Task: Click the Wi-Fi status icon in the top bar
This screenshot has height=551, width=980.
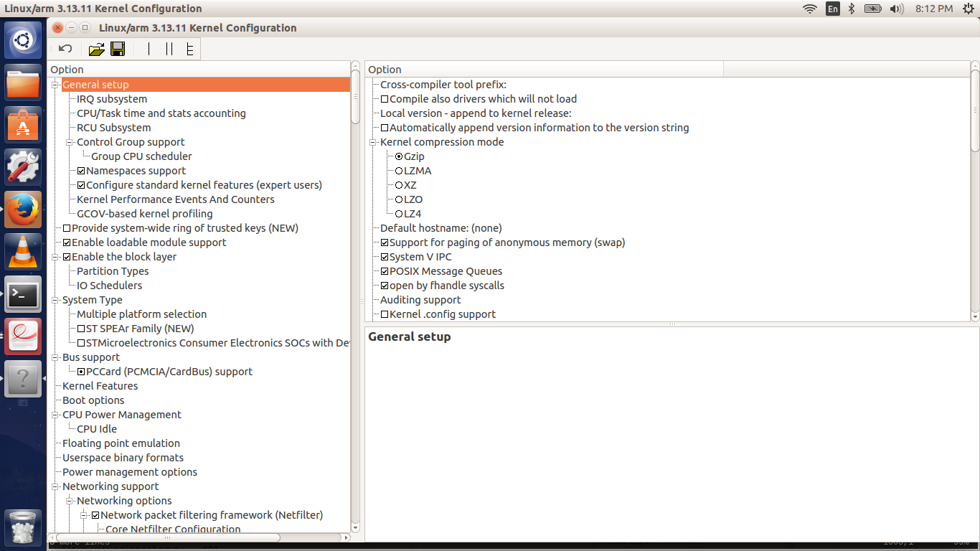Action: (809, 9)
